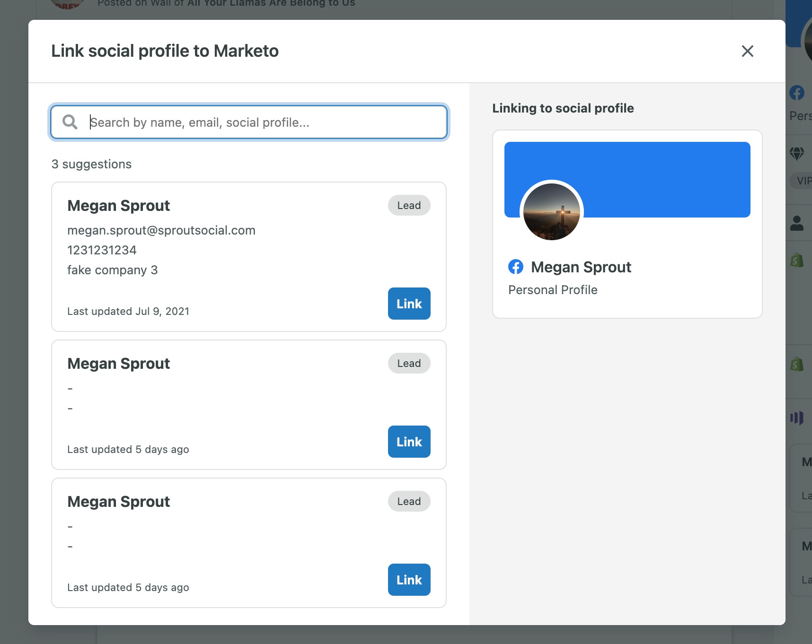812x644 pixels.
Task: Click the magnifying glass search icon
Action: tap(70, 122)
